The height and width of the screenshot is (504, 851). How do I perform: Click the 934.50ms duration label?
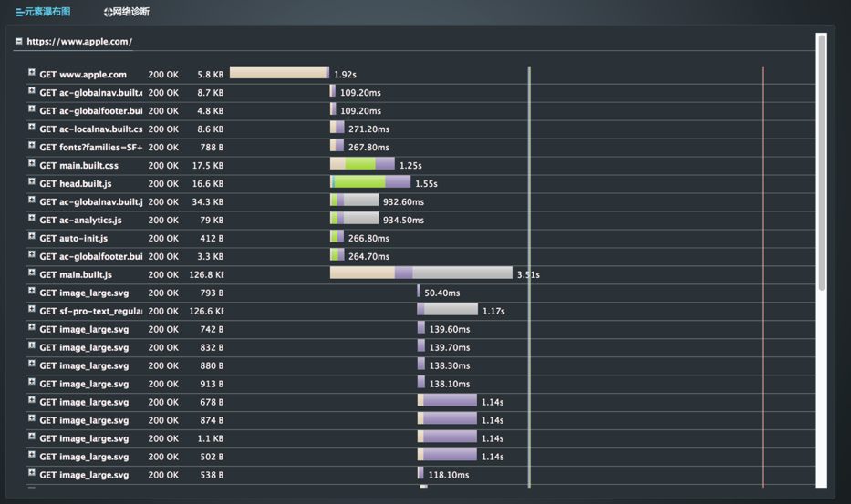(x=403, y=221)
